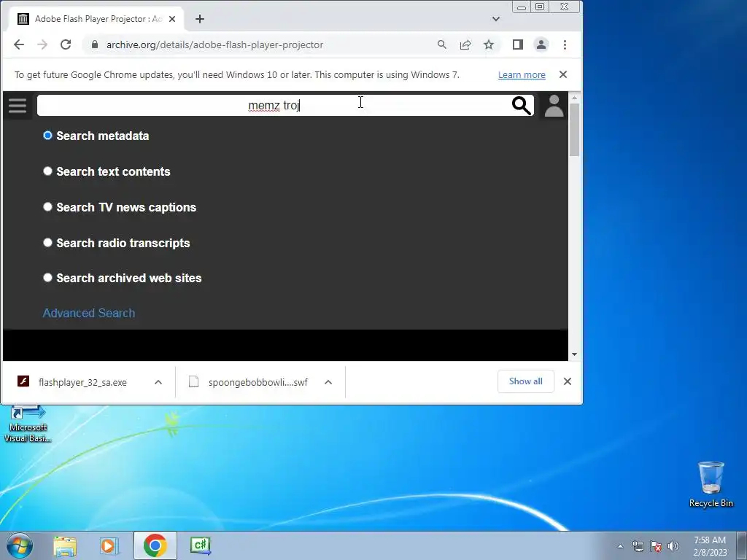This screenshot has width=747, height=560.
Task: Expand options for flashplayer_32_sa.exe download
Action: (x=158, y=382)
